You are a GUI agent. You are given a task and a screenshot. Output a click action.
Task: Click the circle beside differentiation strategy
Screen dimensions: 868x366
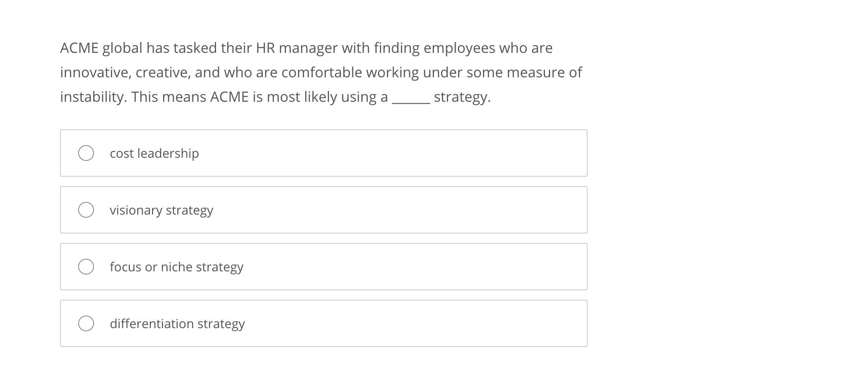pos(87,323)
